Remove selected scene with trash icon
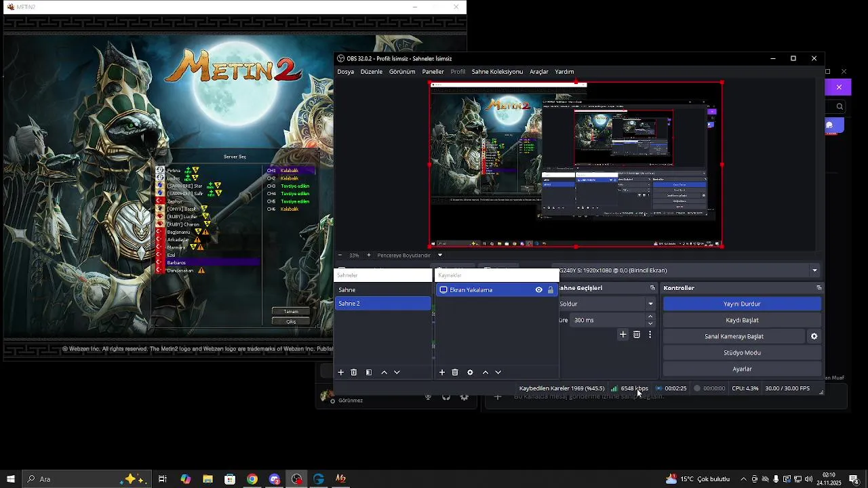Viewport: 868px width, 488px height. pos(354,372)
